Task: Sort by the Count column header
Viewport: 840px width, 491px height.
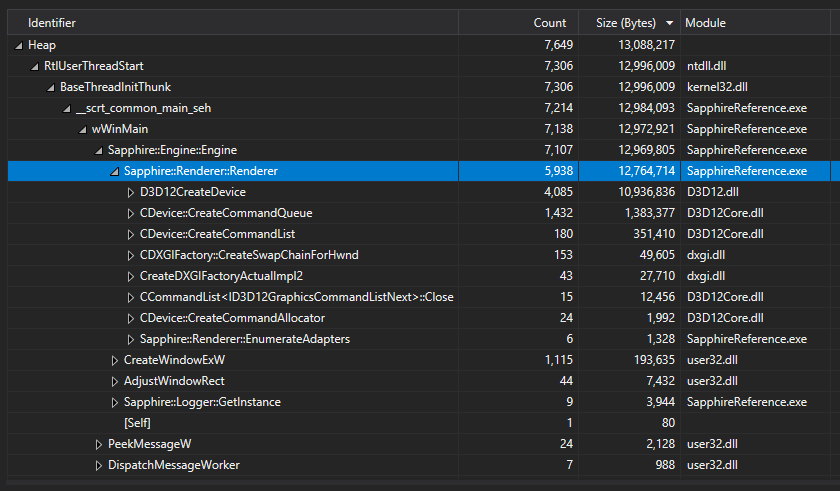Action: tap(549, 22)
